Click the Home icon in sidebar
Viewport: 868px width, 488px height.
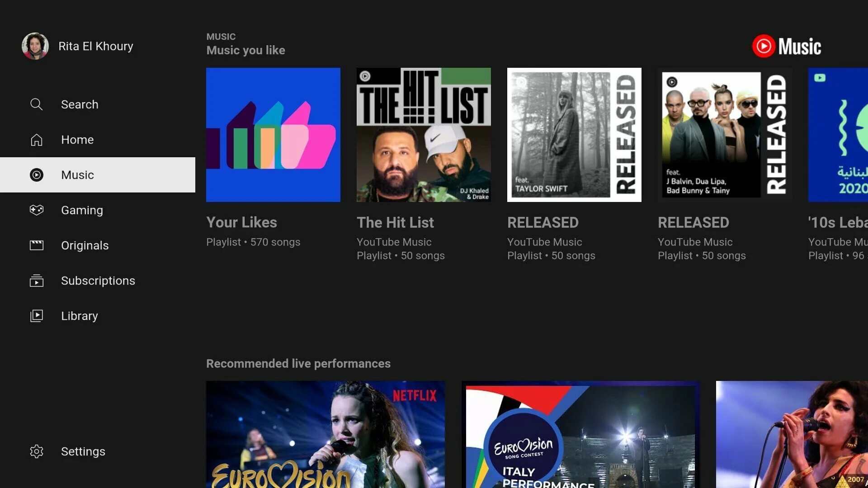[x=36, y=139]
